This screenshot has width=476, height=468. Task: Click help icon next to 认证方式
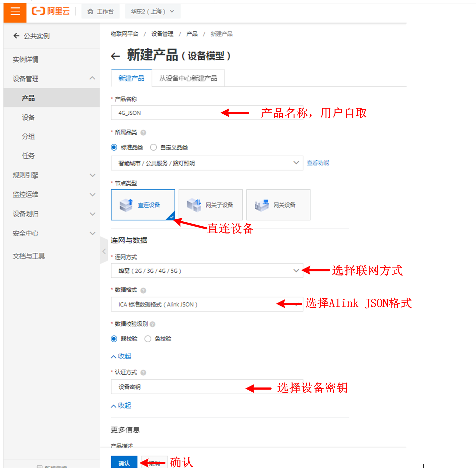coord(143,373)
